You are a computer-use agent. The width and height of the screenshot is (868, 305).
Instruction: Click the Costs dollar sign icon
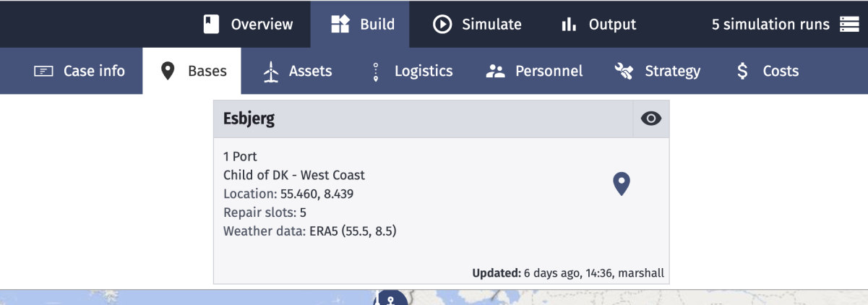point(742,71)
